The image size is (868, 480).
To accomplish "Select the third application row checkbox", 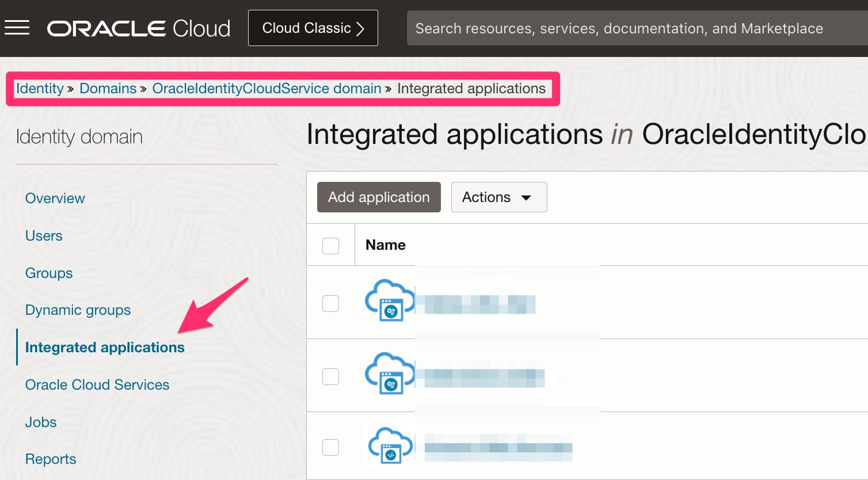I will coord(330,447).
